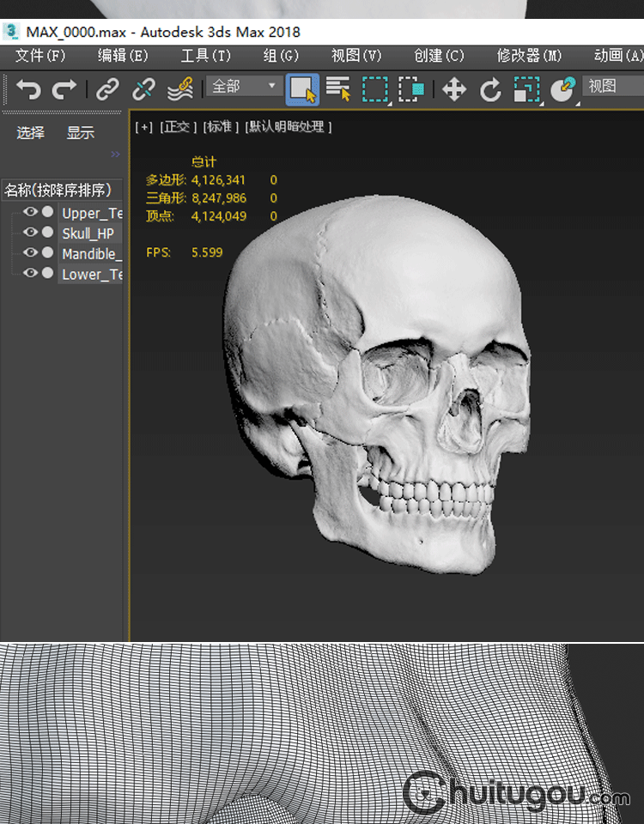
Task: Click the Undo arrow icon
Action: (28, 89)
